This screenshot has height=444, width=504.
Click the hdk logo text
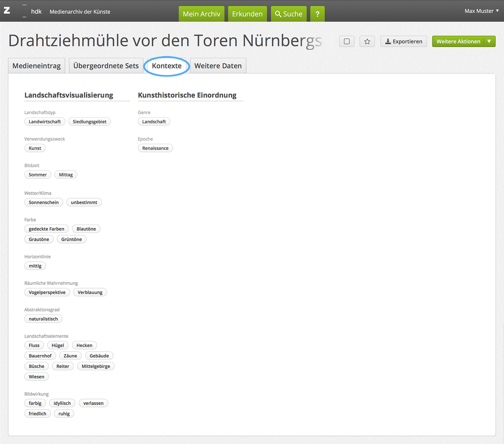tap(36, 11)
